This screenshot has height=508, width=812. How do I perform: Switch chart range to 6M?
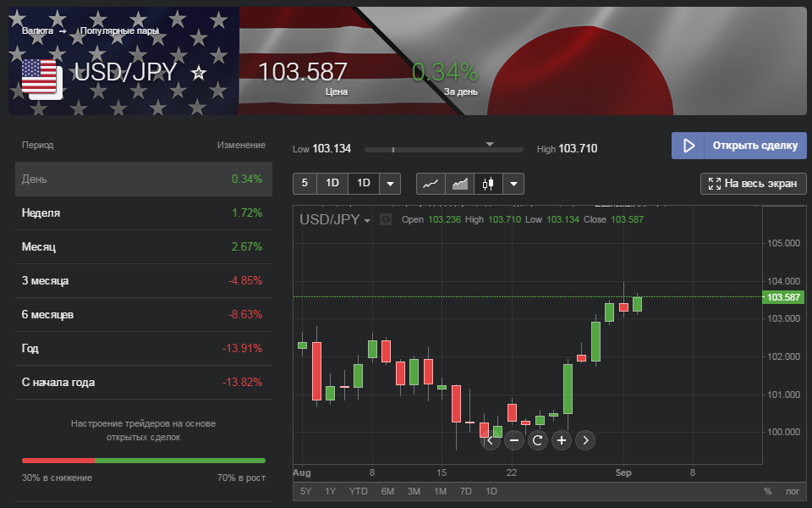point(387,491)
